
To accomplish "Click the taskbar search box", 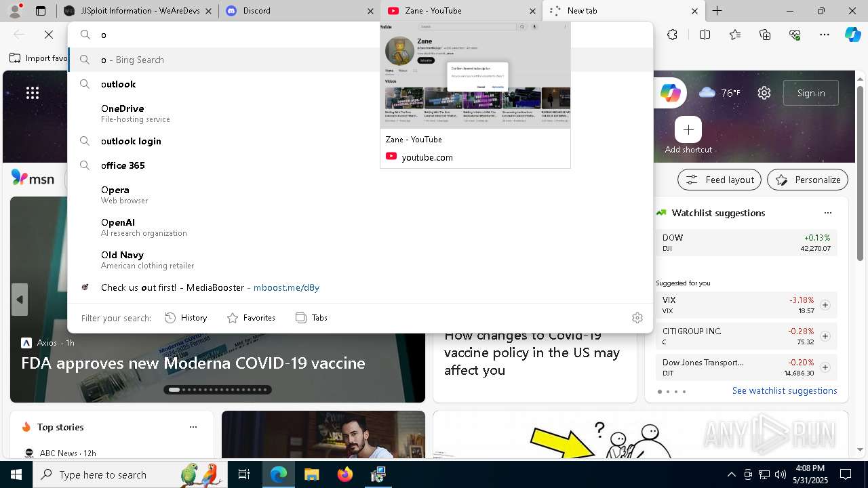I will tap(131, 474).
